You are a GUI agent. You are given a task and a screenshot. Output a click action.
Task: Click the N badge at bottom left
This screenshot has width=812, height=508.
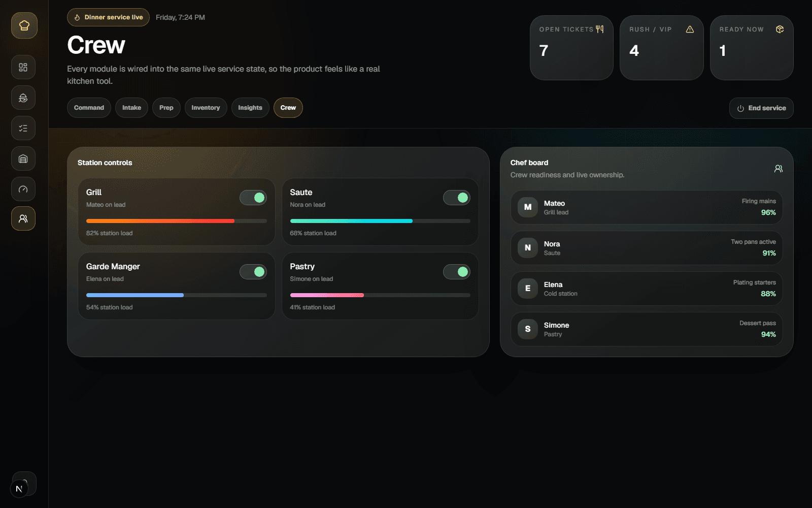(19, 489)
